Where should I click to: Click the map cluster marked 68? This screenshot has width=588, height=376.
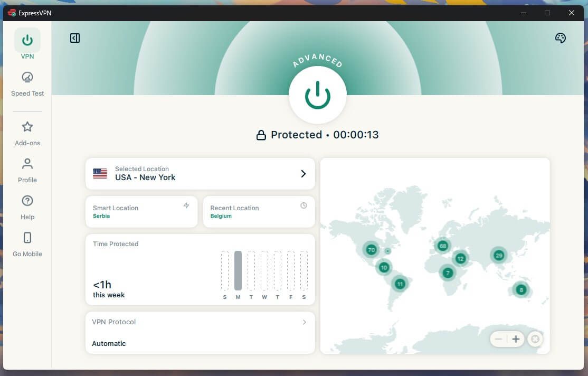point(443,246)
